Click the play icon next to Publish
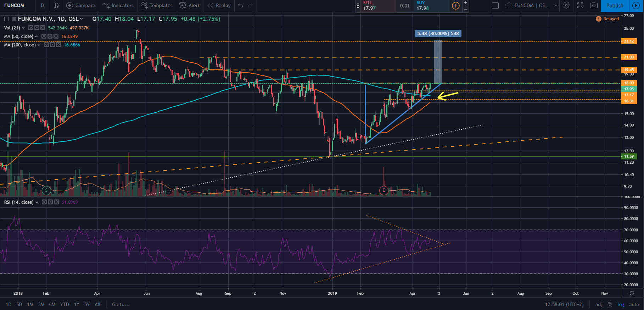Viewport: 644px width, 310px height. (x=637, y=6)
